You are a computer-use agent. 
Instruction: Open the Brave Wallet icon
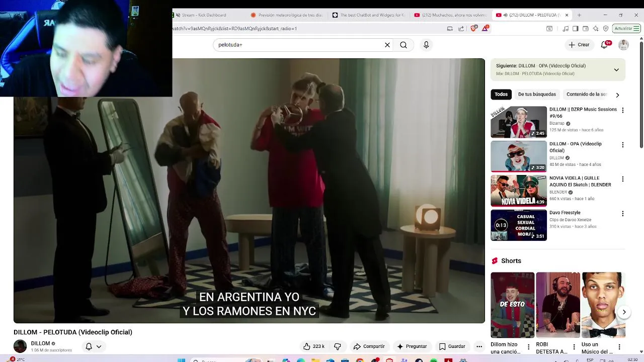click(586, 29)
